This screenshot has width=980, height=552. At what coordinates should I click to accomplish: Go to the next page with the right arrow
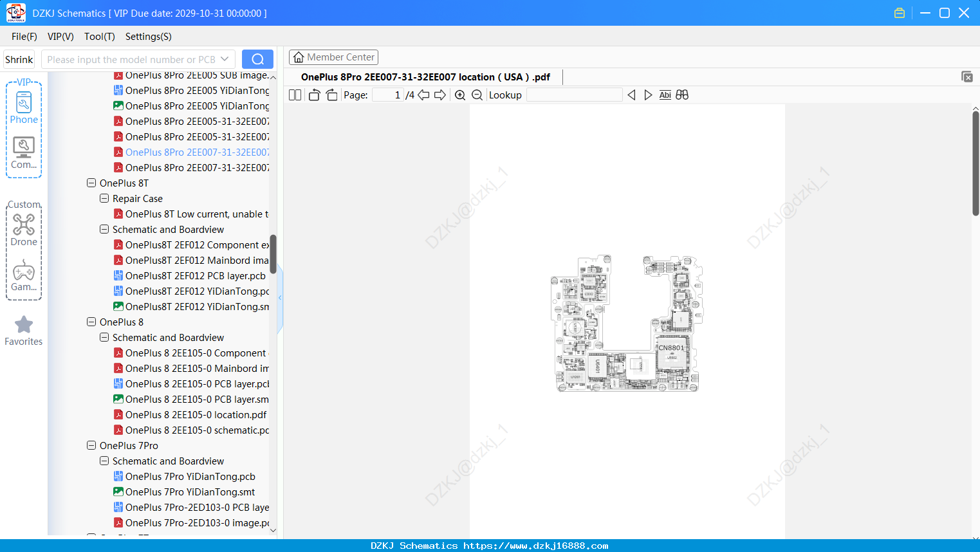pyautogui.click(x=440, y=95)
